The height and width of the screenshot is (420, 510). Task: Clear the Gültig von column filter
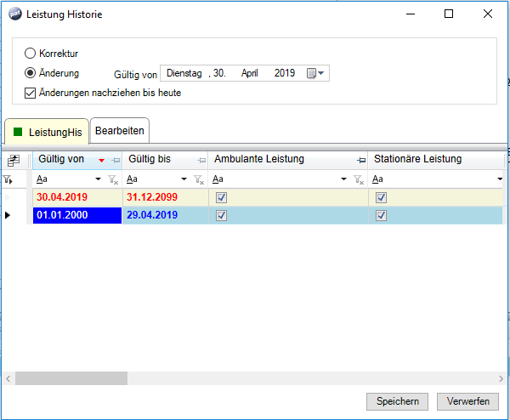113,179
